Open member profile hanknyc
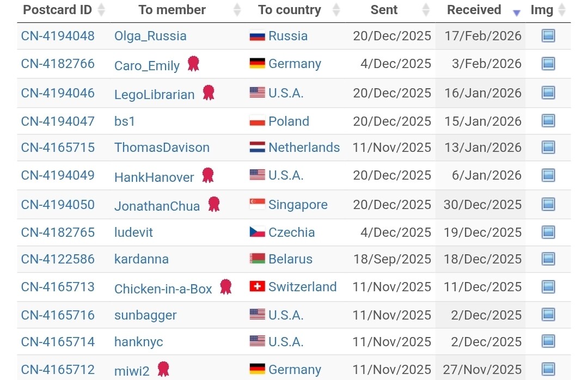The height and width of the screenshot is (380, 588). (x=138, y=342)
